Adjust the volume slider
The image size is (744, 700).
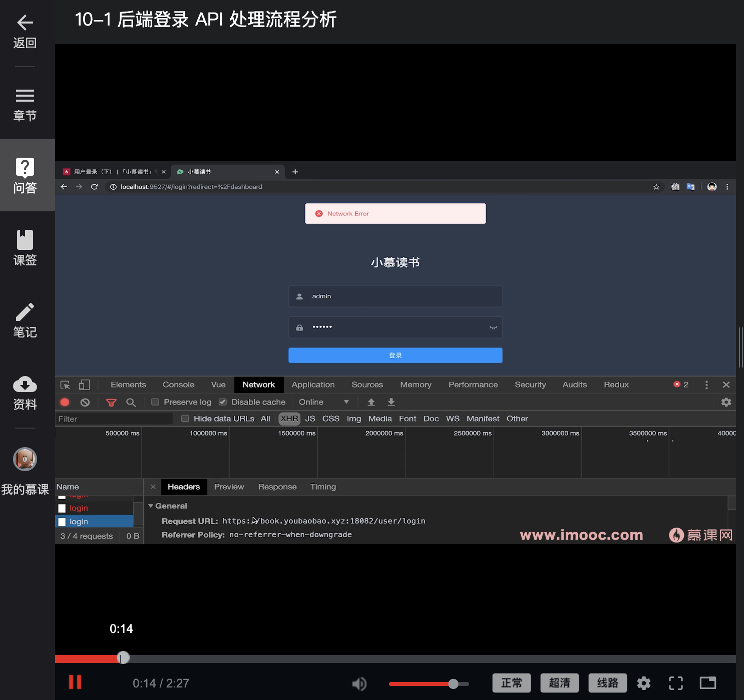click(453, 683)
